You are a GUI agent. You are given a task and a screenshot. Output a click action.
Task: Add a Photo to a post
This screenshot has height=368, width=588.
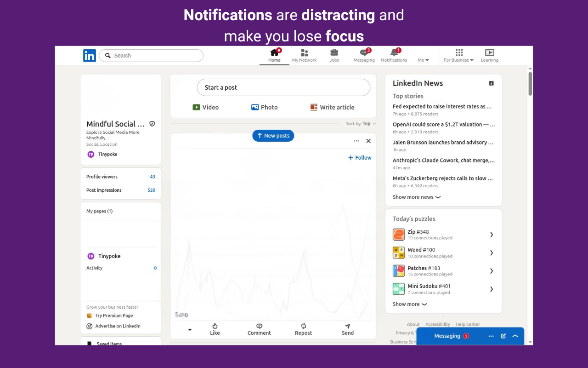click(x=264, y=107)
